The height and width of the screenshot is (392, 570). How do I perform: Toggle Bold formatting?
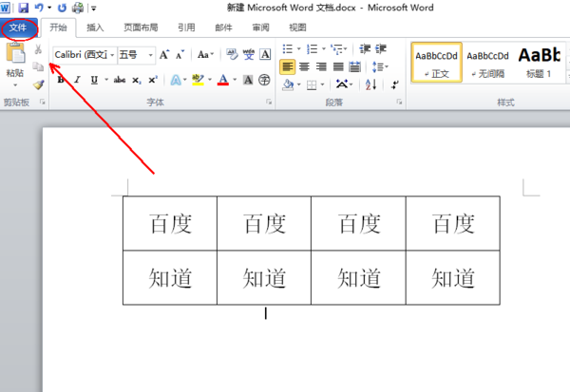click(61, 80)
